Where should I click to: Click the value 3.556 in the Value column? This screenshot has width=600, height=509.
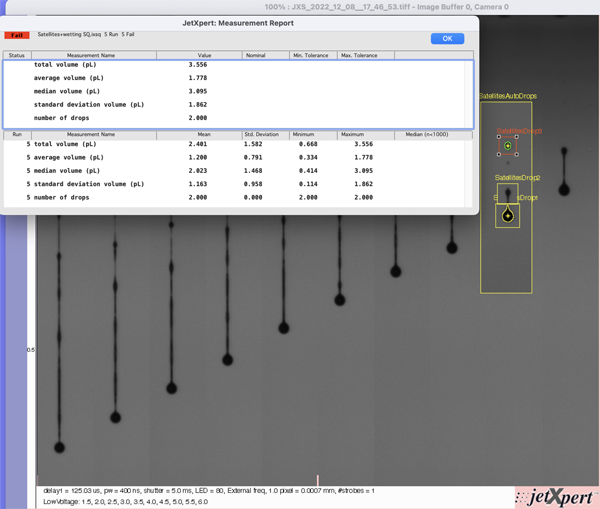pos(197,65)
